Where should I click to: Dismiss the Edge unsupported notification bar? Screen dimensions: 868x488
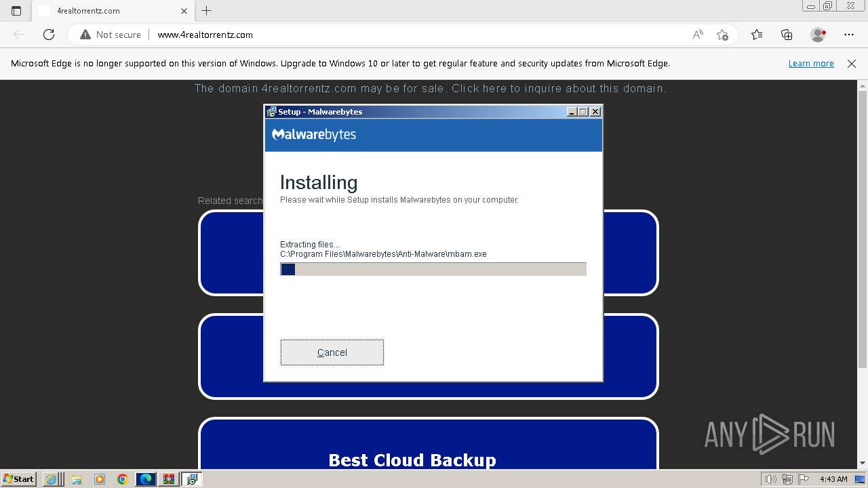(852, 64)
